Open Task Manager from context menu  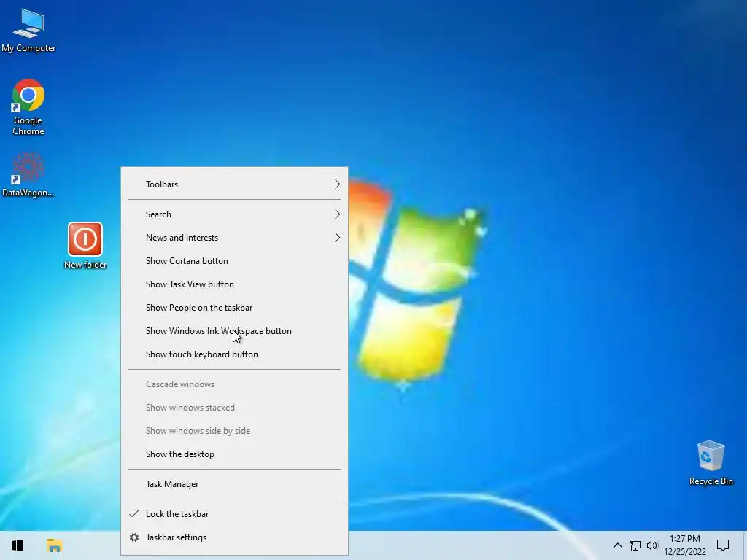235,484
